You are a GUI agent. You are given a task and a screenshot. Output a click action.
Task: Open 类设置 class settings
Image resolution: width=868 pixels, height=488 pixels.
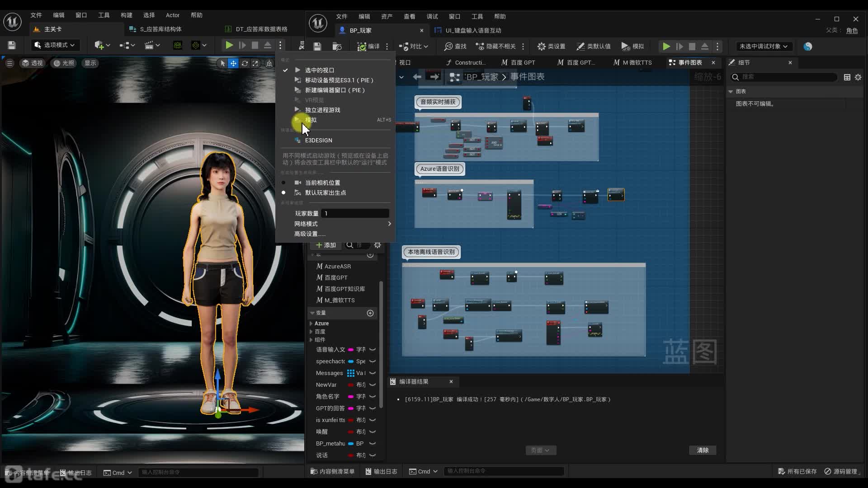coord(551,47)
